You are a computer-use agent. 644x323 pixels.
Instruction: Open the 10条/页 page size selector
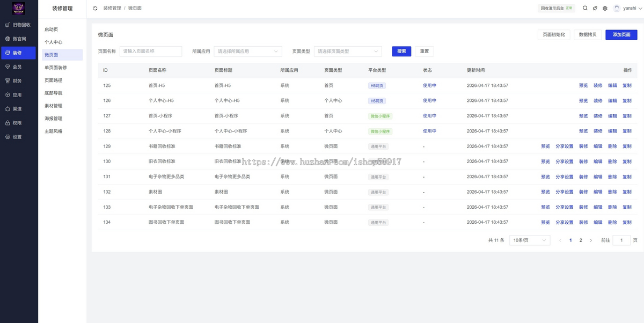(x=530, y=240)
